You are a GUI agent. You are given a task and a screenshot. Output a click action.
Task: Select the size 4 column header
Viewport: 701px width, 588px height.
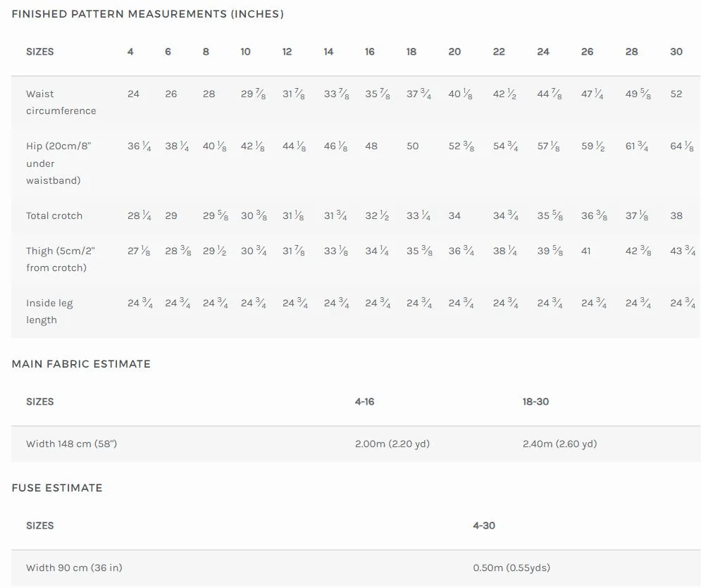tap(130, 52)
